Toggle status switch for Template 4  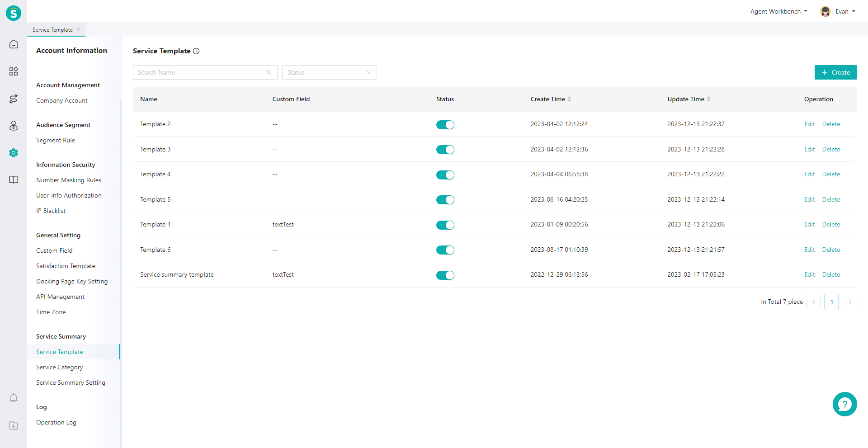pyautogui.click(x=445, y=175)
